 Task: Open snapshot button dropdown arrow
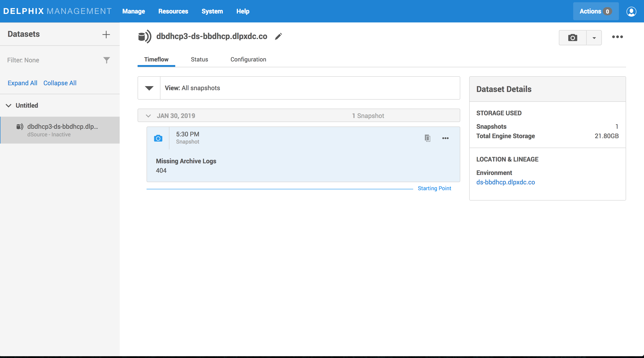(x=594, y=38)
